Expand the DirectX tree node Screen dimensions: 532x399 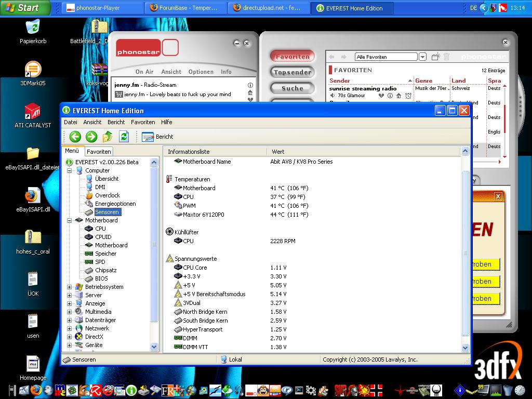70,337
